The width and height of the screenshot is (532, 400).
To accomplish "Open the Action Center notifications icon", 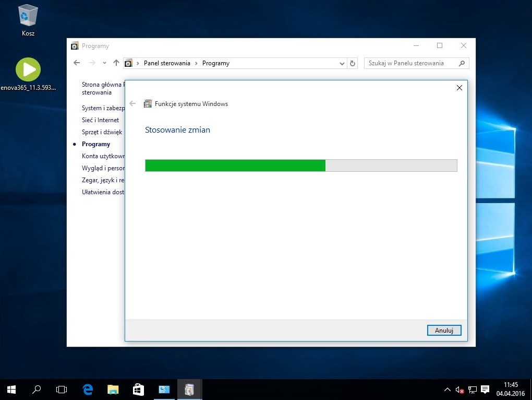I will click(485, 390).
